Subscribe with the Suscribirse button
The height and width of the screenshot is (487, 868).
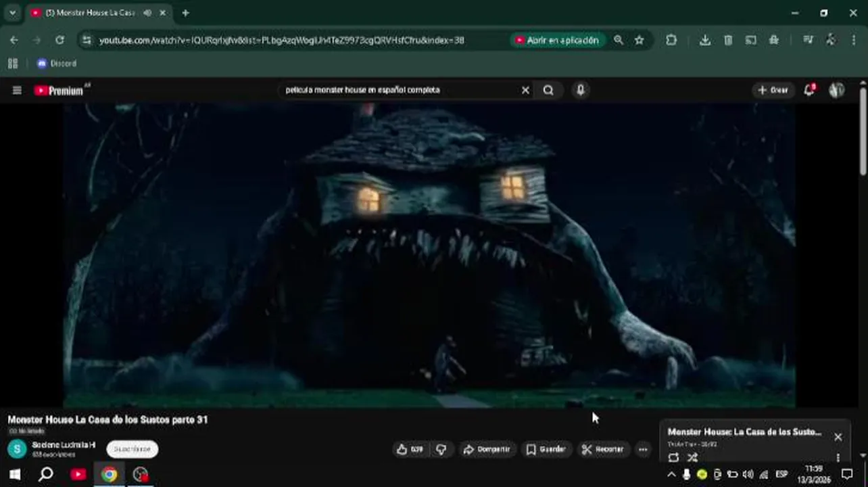tap(132, 449)
